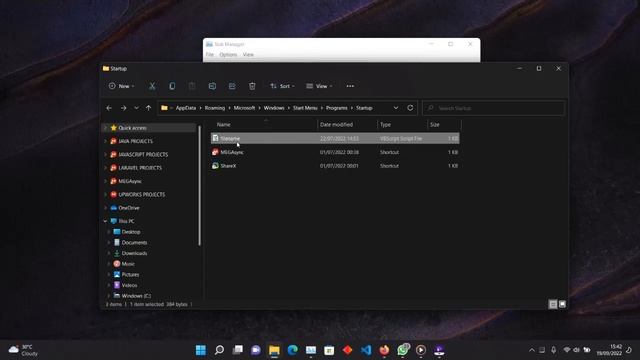Open View menu in Task Manager
Image resolution: width=640 pixels, height=360 pixels.
248,55
